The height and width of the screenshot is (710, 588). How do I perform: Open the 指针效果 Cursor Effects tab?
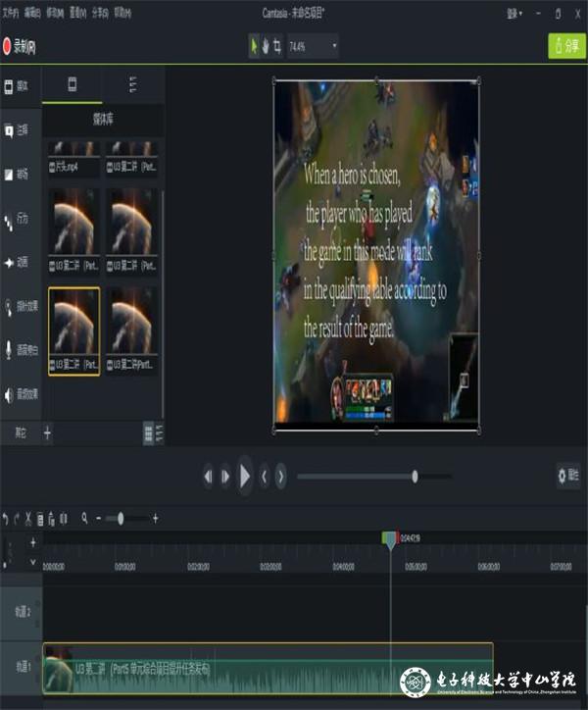pyautogui.click(x=21, y=307)
